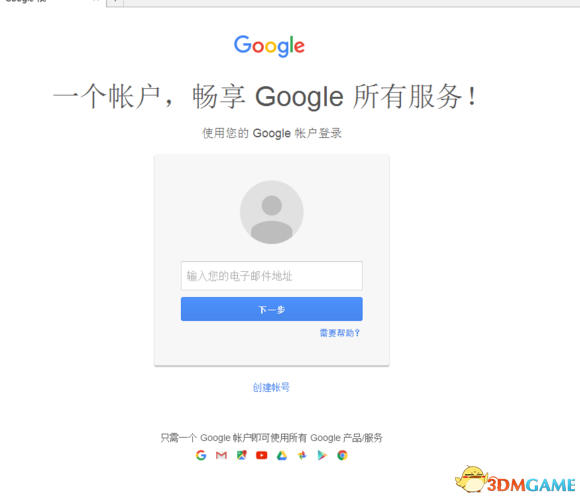Click the 使用您的 Google 帐户登录 subtitle
Viewport: 580px width, 498px height.
(272, 133)
